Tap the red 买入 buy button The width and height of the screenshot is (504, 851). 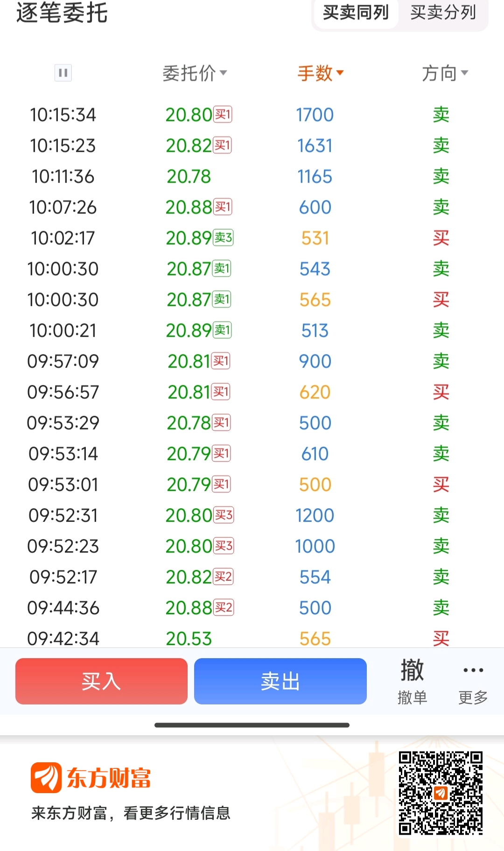point(101,681)
